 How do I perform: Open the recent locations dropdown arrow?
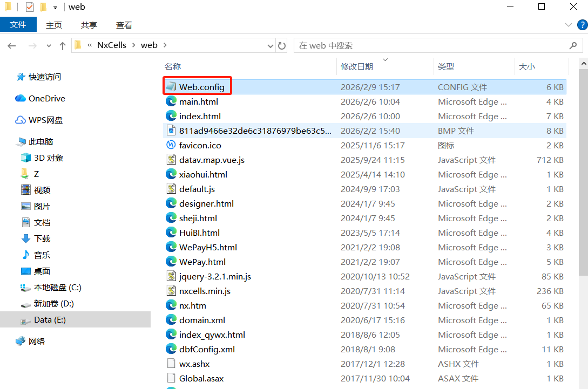click(49, 46)
